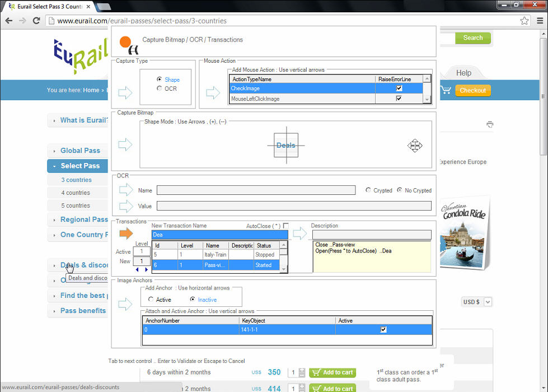The image size is (548, 392).
Task: Toggle RaiseErrorLine for MouseLeftClickImage row
Action: [399, 98]
